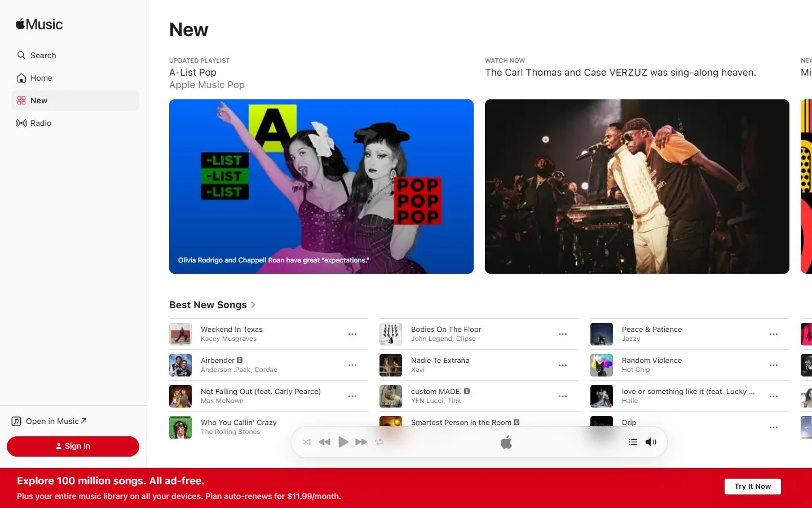Click Airbender album artwork

tap(180, 365)
